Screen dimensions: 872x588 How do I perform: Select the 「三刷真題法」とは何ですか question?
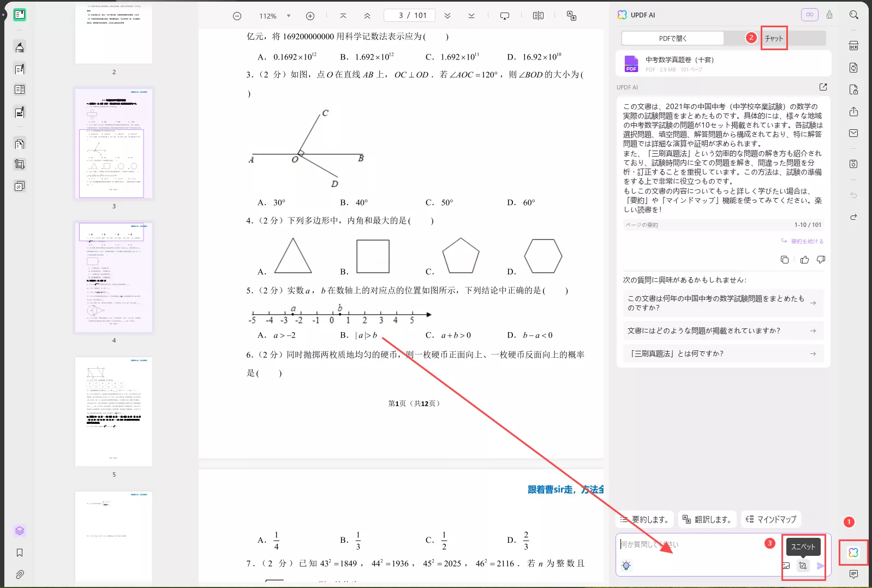tap(723, 353)
